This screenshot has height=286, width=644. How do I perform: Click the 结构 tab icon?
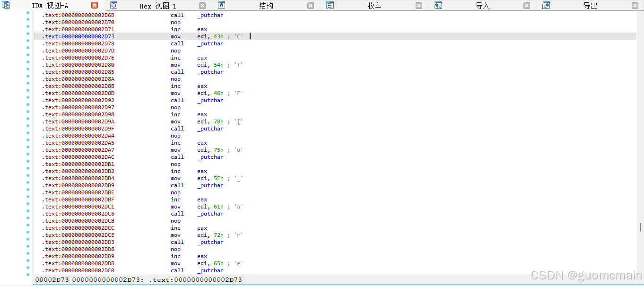pos(222,6)
